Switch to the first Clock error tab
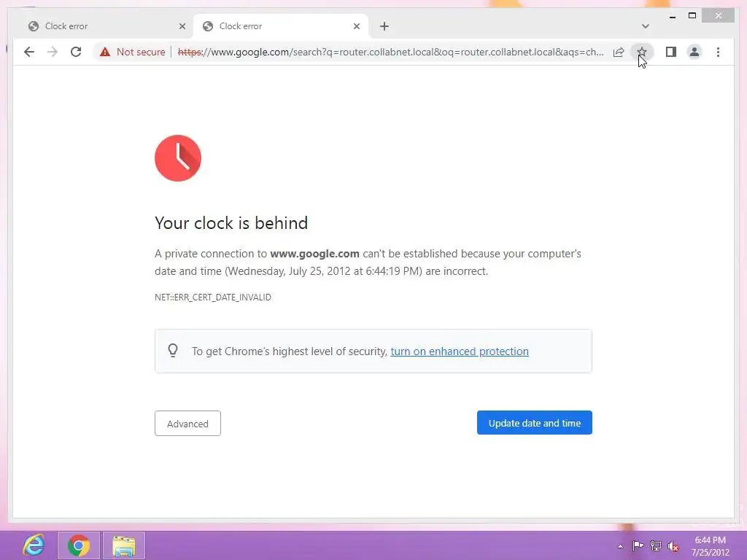This screenshot has height=560, width=747. click(105, 26)
